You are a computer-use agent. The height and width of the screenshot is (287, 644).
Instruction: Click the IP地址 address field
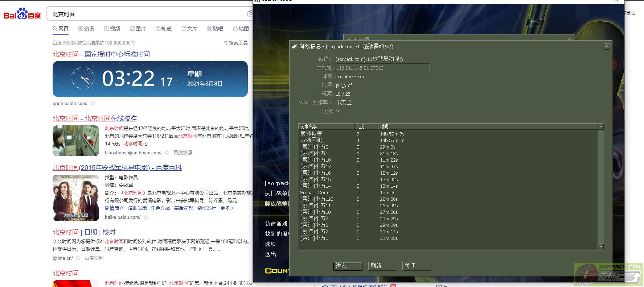[x=382, y=68]
